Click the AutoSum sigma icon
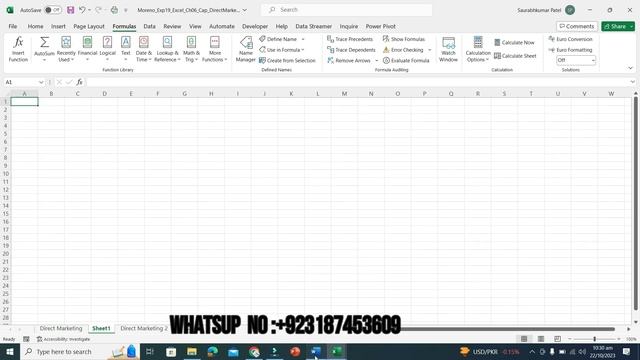 tap(44, 42)
